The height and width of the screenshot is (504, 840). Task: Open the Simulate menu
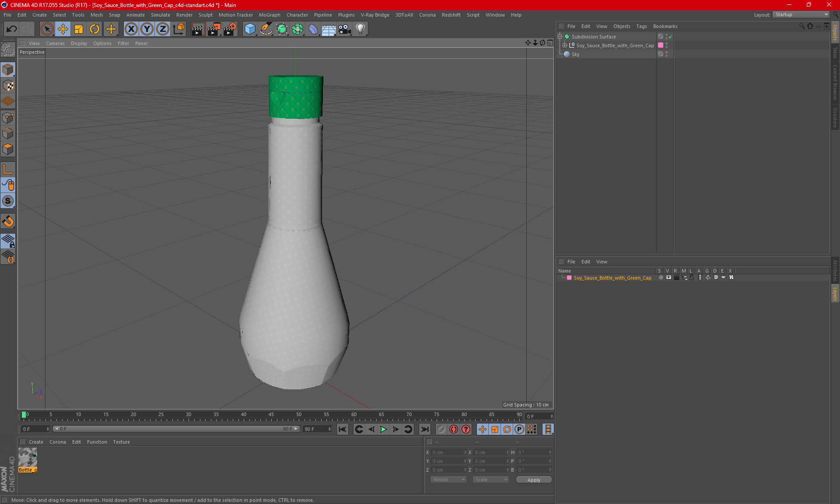(x=161, y=15)
